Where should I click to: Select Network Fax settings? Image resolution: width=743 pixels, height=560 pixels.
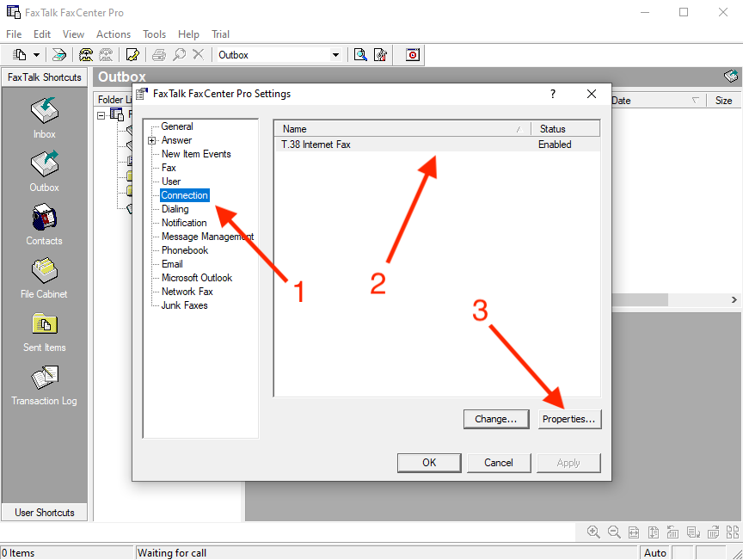[x=187, y=292]
